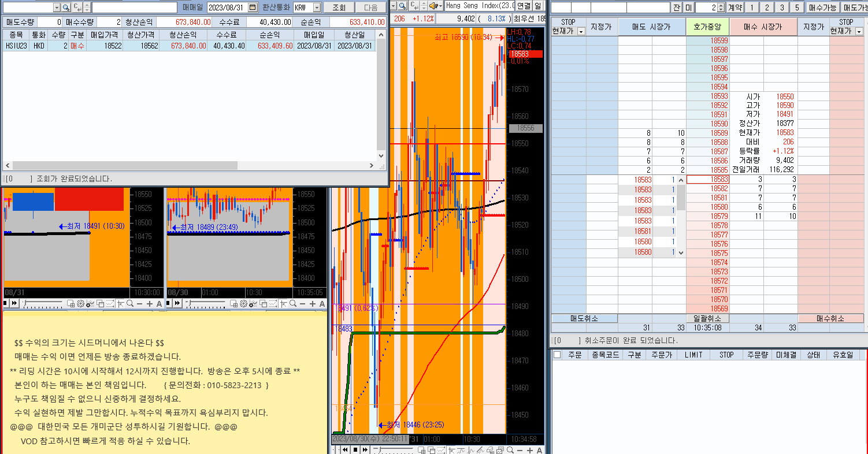This screenshot has width=868, height=454.
Task: Click the plus icon in left mini chart toolbar
Action: 150,304
